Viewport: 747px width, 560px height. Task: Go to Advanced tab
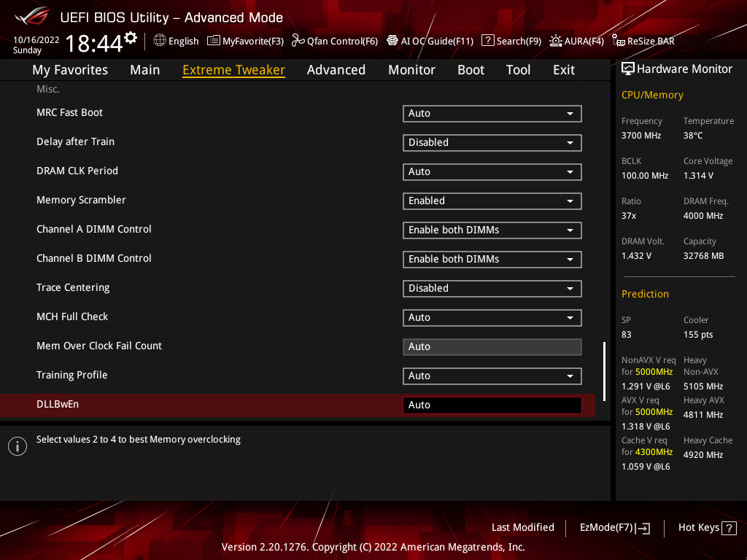(336, 69)
